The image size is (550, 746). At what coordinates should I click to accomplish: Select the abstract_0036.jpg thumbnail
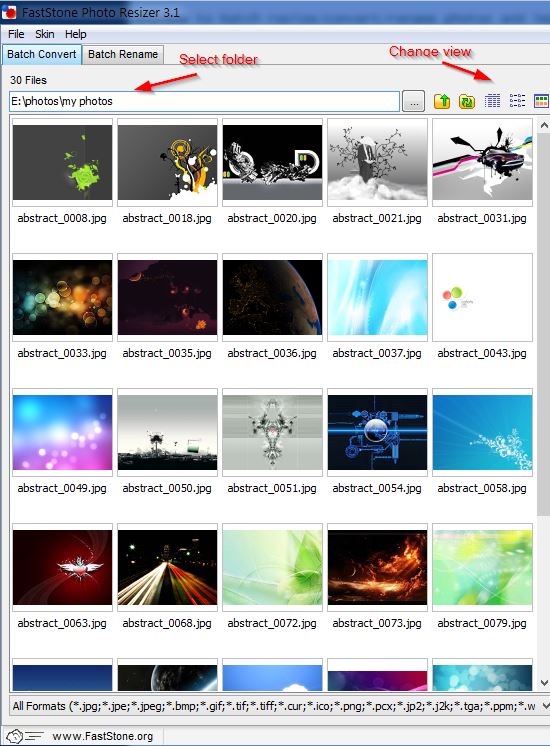pyautogui.click(x=273, y=297)
